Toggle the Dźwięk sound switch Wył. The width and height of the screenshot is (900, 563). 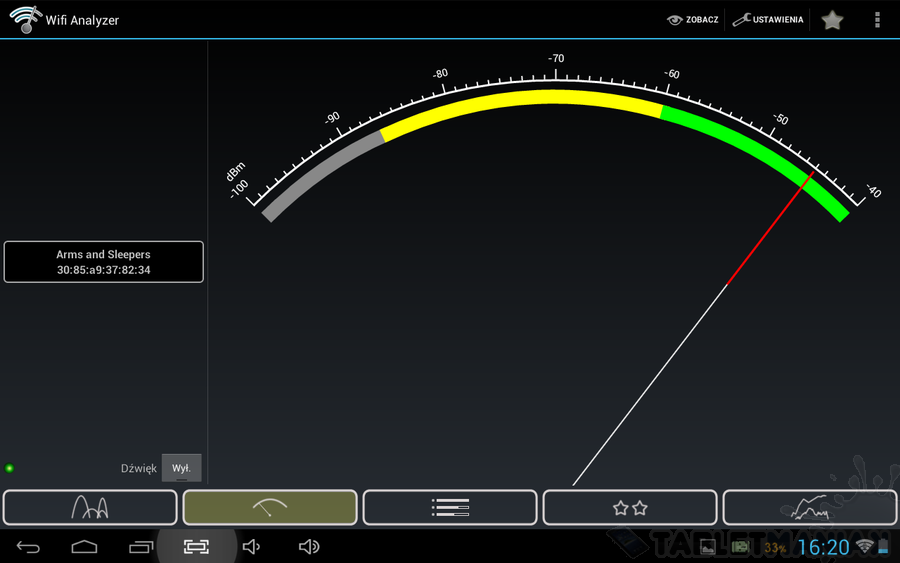[181, 468]
